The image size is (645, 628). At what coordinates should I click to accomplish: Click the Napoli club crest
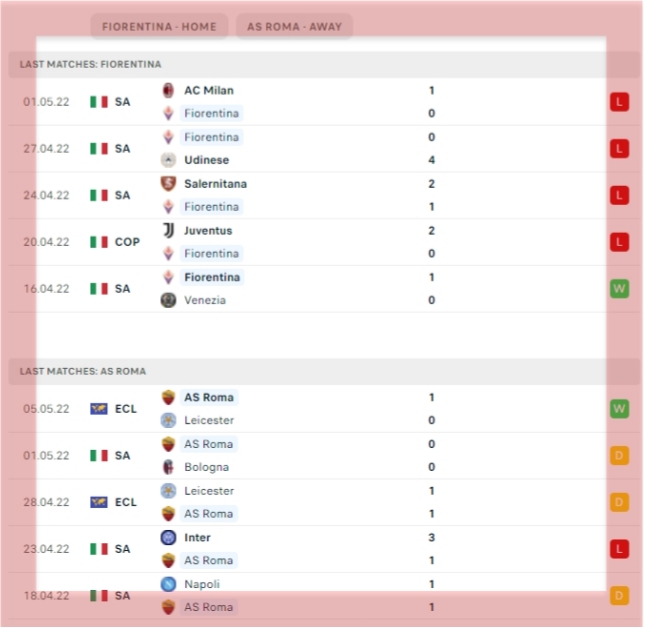[x=168, y=584]
